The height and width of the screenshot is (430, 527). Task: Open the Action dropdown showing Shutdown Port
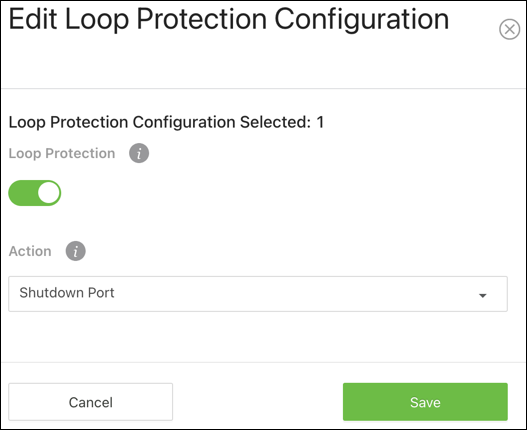[258, 294]
